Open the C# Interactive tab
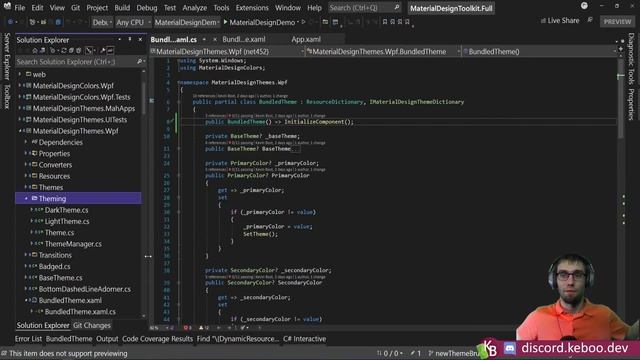 coord(304,339)
